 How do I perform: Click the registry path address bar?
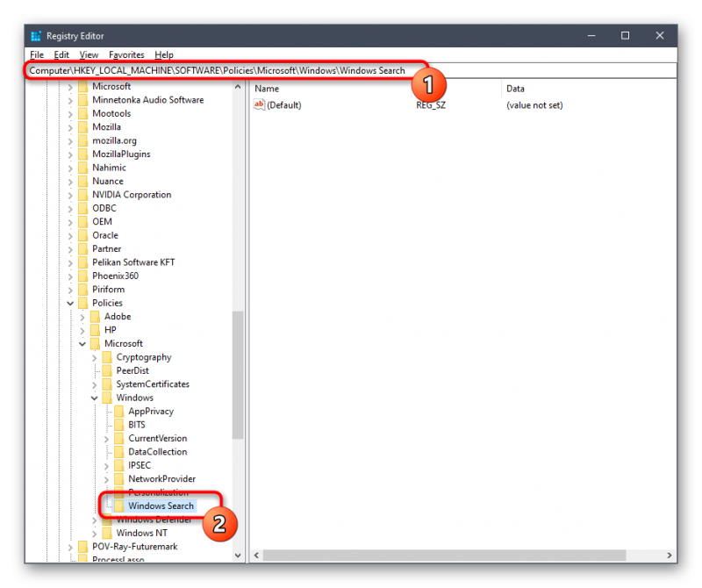click(350, 71)
